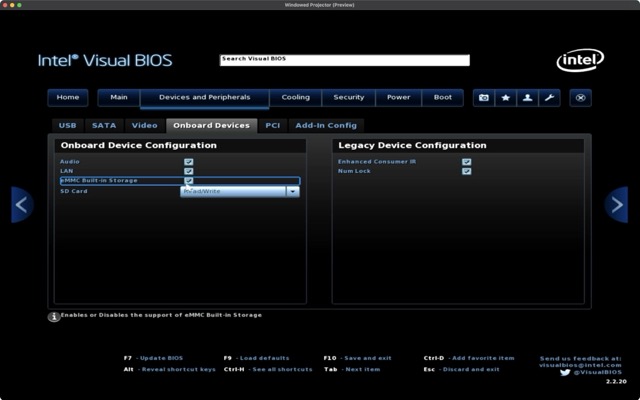Click the info icon beside help text
Image resolution: width=640 pixels, height=400 pixels.
tap(54, 317)
